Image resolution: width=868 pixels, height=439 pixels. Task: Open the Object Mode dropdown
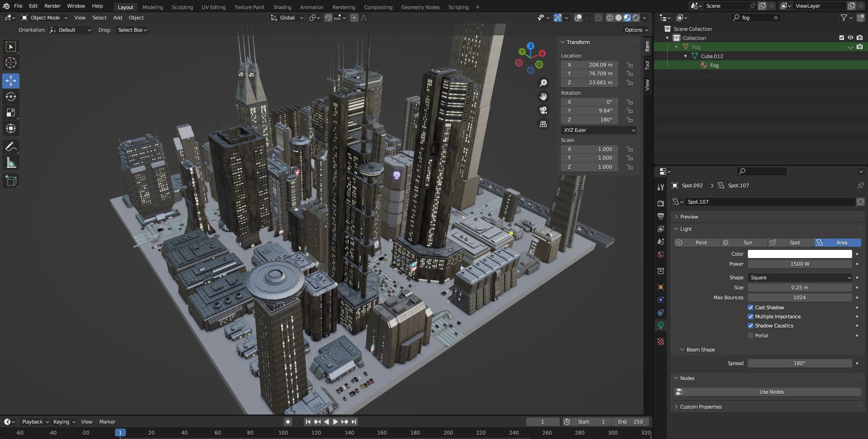point(44,18)
